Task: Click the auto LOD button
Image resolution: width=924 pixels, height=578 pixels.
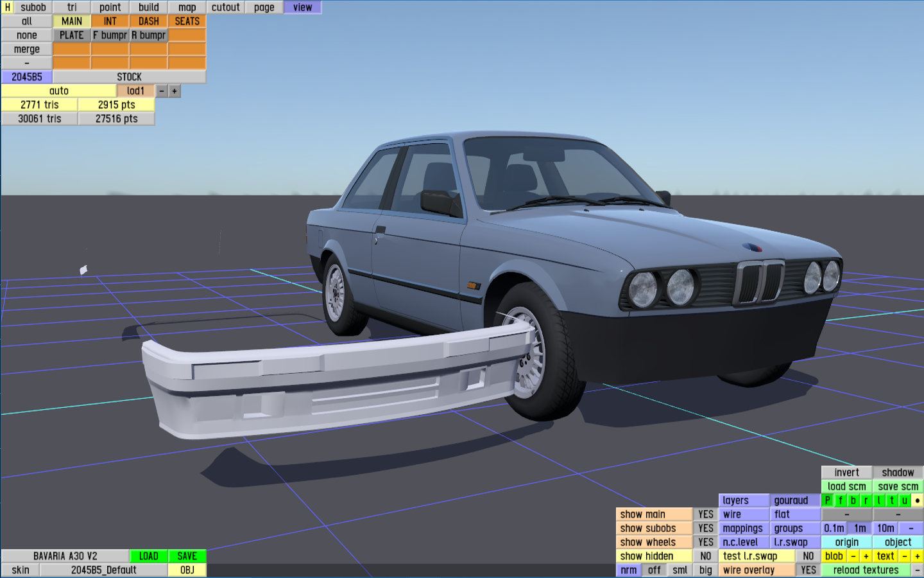Action: 59,91
